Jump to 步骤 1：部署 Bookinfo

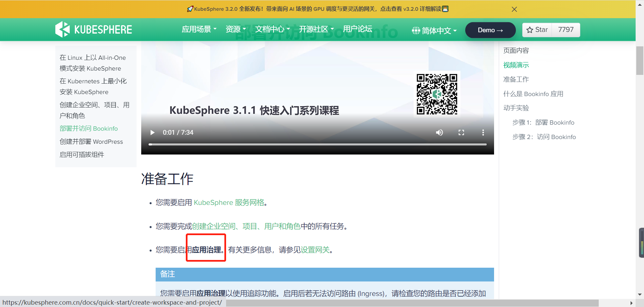pos(543,123)
